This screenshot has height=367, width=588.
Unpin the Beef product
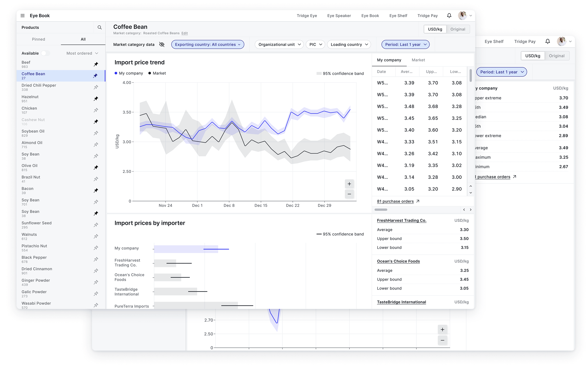pyautogui.click(x=96, y=64)
